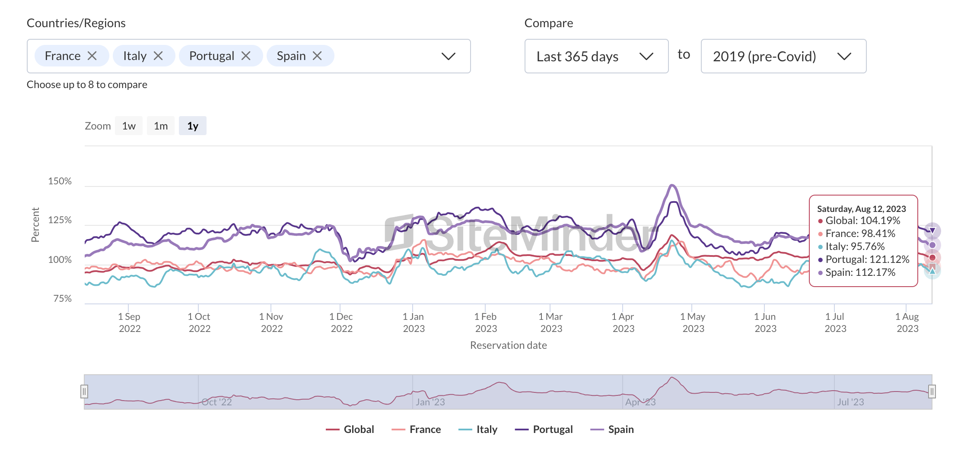Click the 1 Sep 2022 axis label
Screen dimensions: 980x458
(129, 322)
